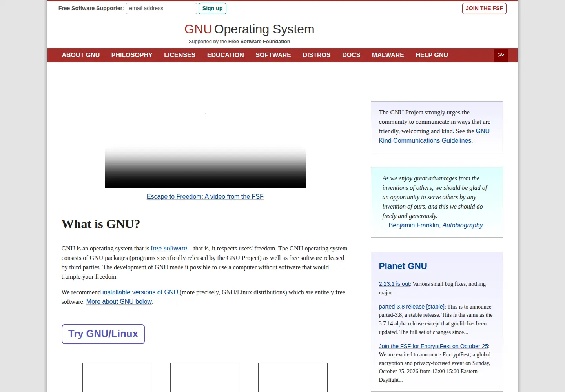Open the EncryptFest on October 25 link

coord(434,346)
